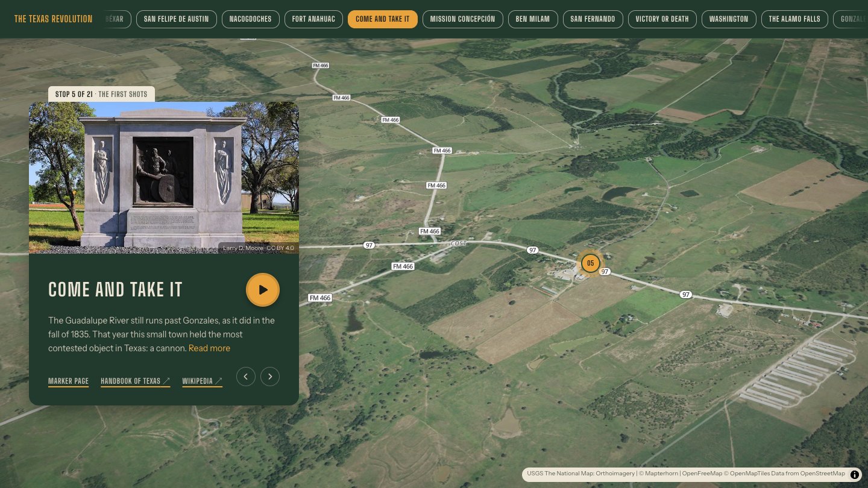The height and width of the screenshot is (488, 868).
Task: Open the Wikipedia external link
Action: [x=203, y=381]
